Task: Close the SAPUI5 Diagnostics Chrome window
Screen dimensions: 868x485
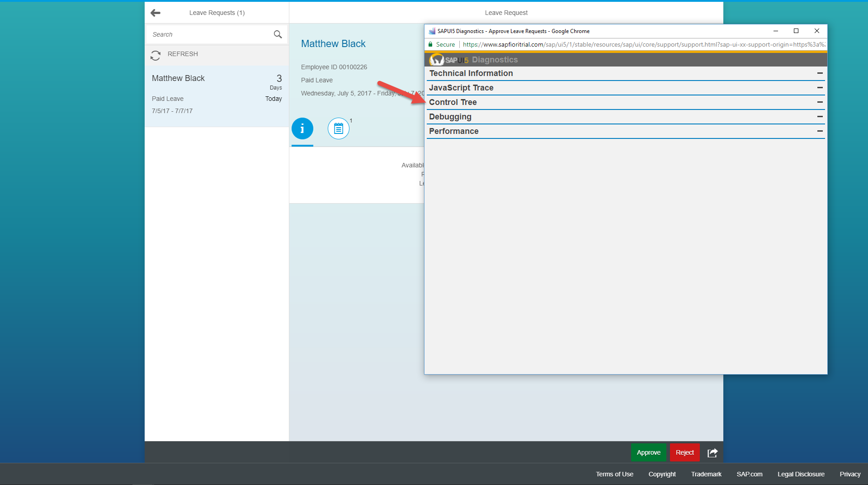Action: pyautogui.click(x=817, y=31)
